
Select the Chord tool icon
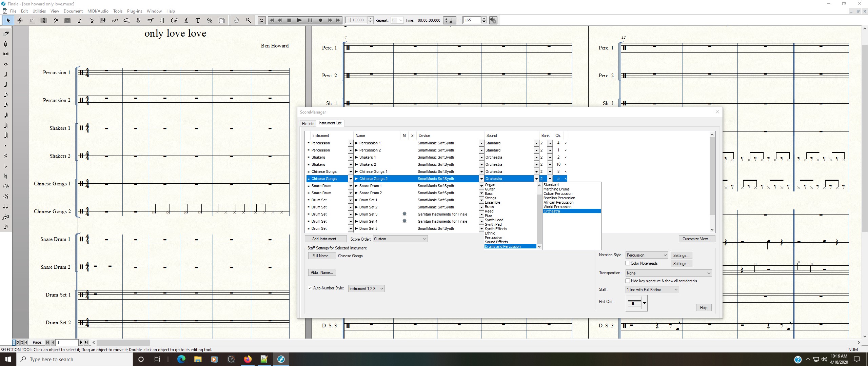coord(174,20)
